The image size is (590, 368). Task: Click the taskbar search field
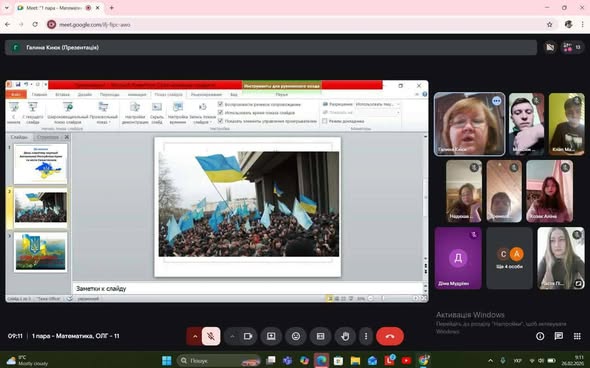[x=219, y=360]
